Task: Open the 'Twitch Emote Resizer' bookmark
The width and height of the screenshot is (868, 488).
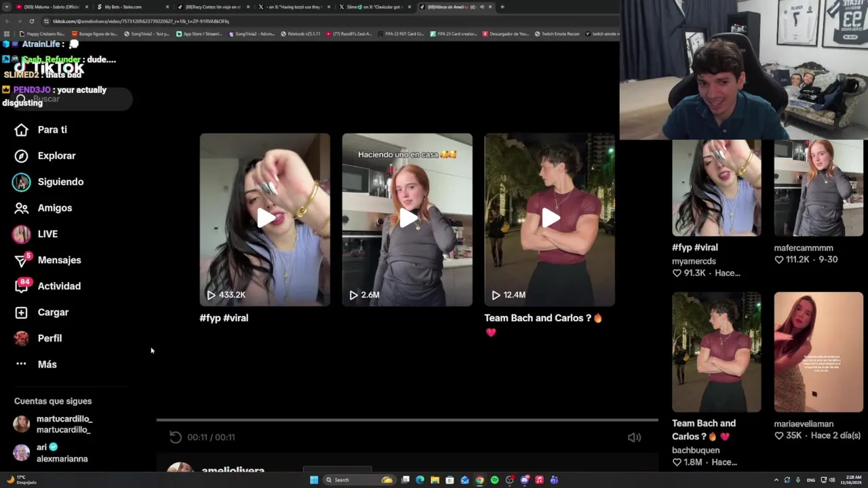Action: point(557,34)
